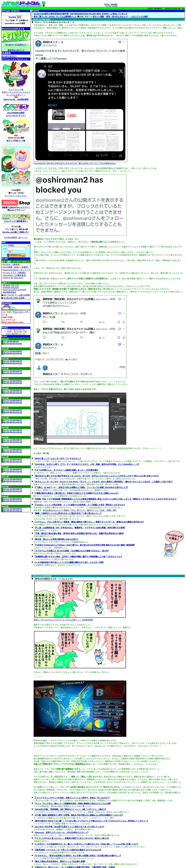Open SNJ@KMZS（DP難易度表） link
The height and width of the screenshot is (868, 186).
tap(15, 275)
